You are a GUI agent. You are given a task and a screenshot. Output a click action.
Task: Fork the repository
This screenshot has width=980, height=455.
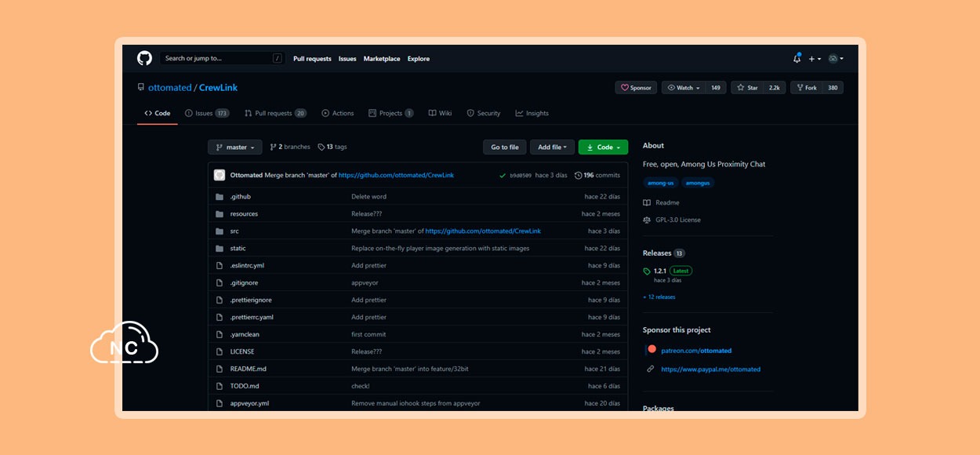pos(807,88)
